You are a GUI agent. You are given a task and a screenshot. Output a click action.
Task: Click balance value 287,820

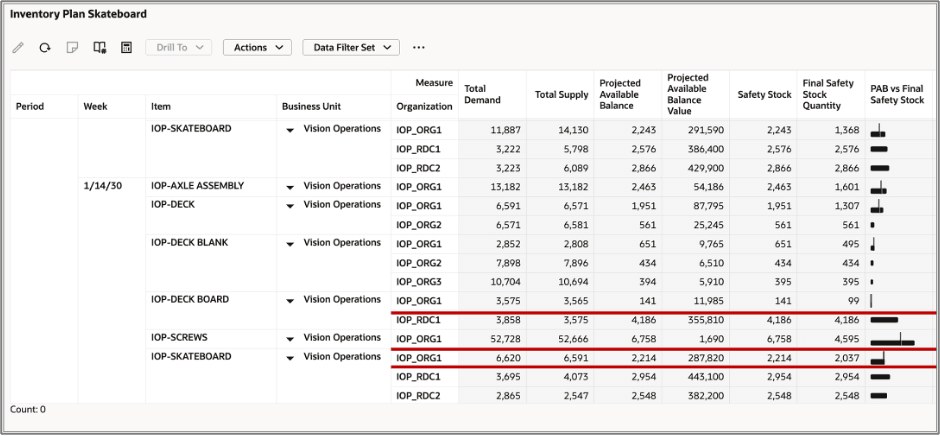(707, 358)
